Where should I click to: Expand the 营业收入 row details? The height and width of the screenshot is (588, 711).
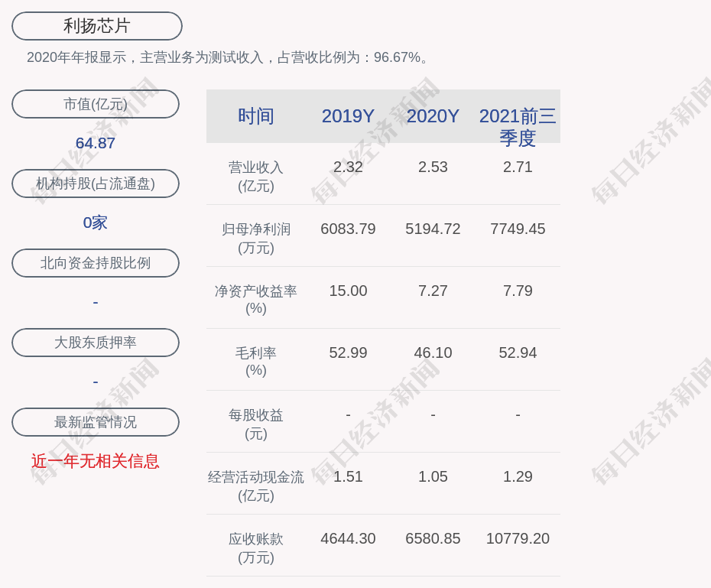(x=255, y=176)
